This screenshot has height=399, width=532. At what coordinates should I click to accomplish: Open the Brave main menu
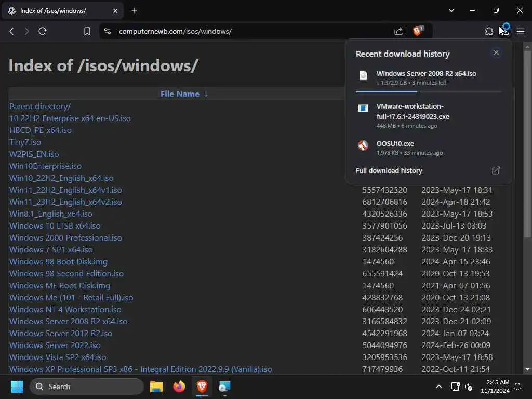(521, 31)
